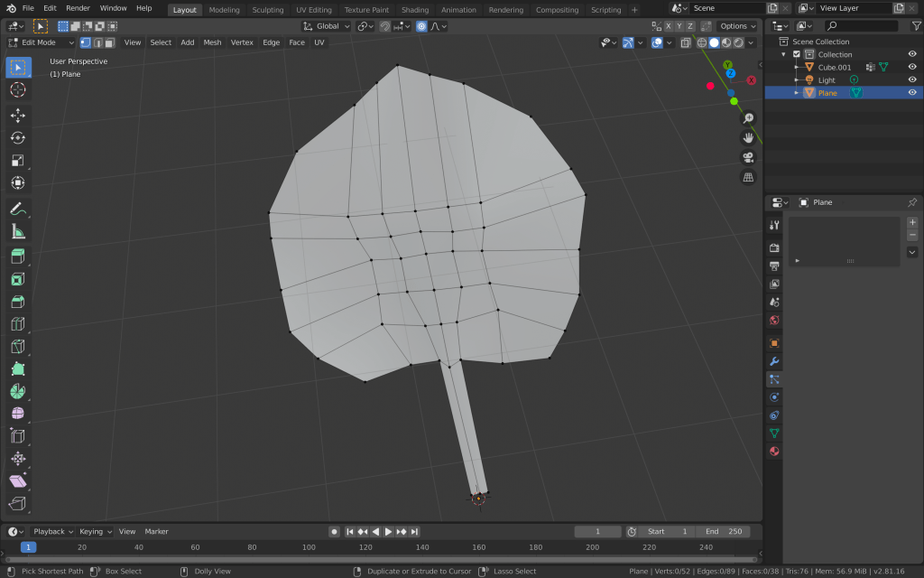Select the Cursor tool

(x=18, y=89)
